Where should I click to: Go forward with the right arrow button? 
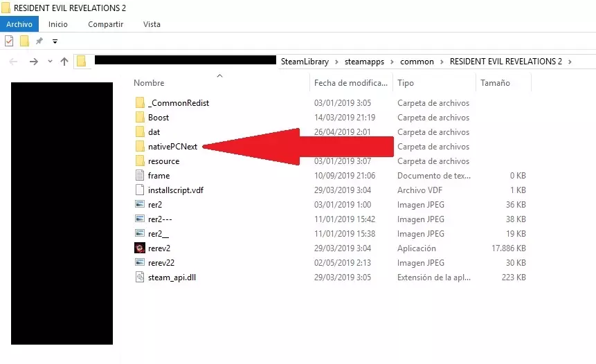33,62
